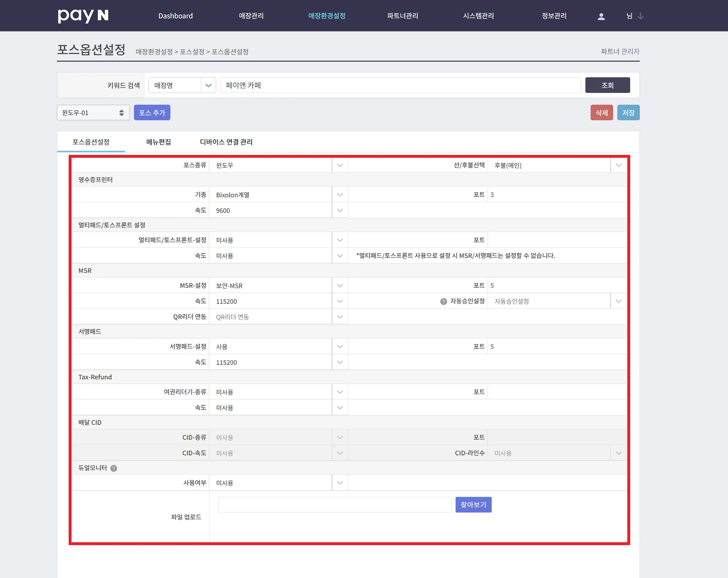This screenshot has height=578, width=728.
Task: Open the 윈도우-01 POS selector
Action: point(93,113)
